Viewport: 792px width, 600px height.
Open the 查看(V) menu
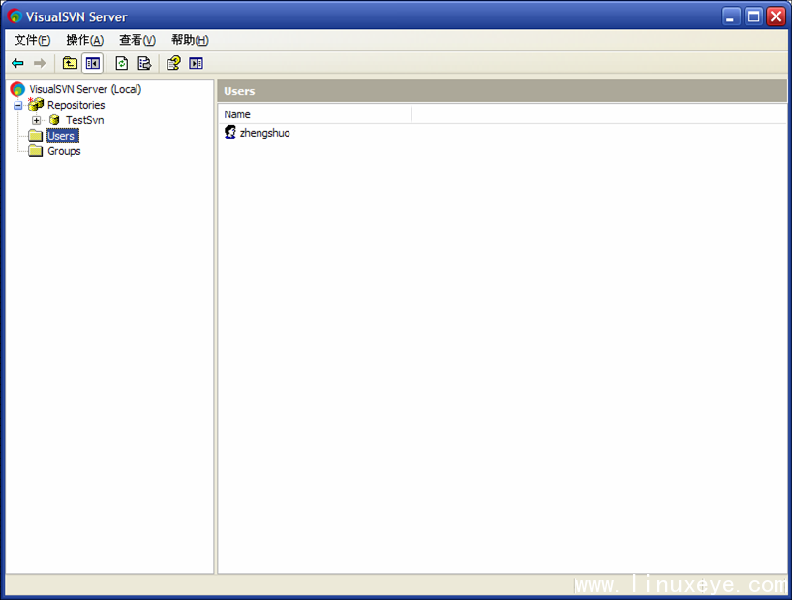pyautogui.click(x=137, y=40)
